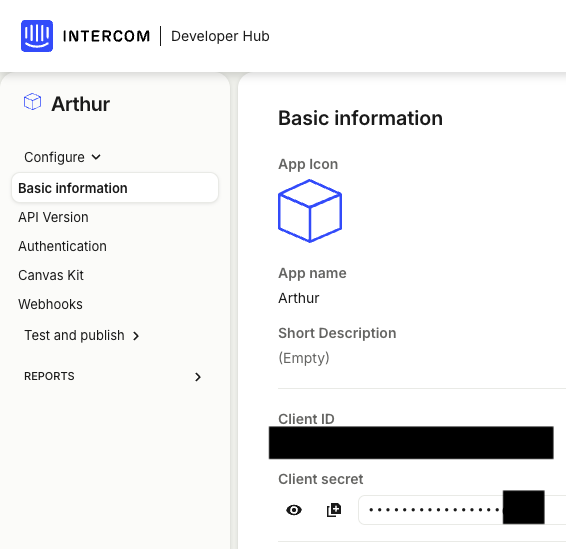Click the Developer Hub header link
The image size is (566, 549).
220,36
